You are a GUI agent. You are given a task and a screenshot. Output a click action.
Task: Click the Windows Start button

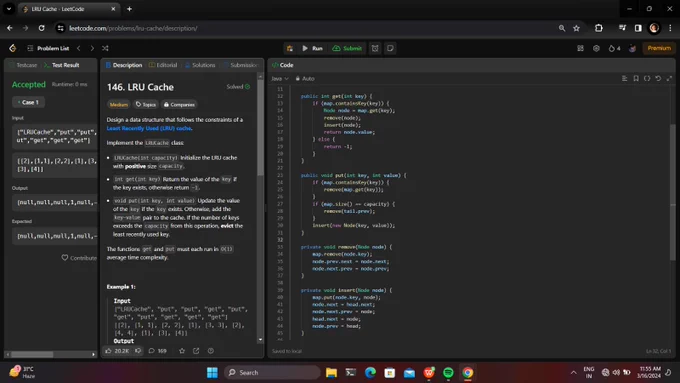click(x=212, y=373)
